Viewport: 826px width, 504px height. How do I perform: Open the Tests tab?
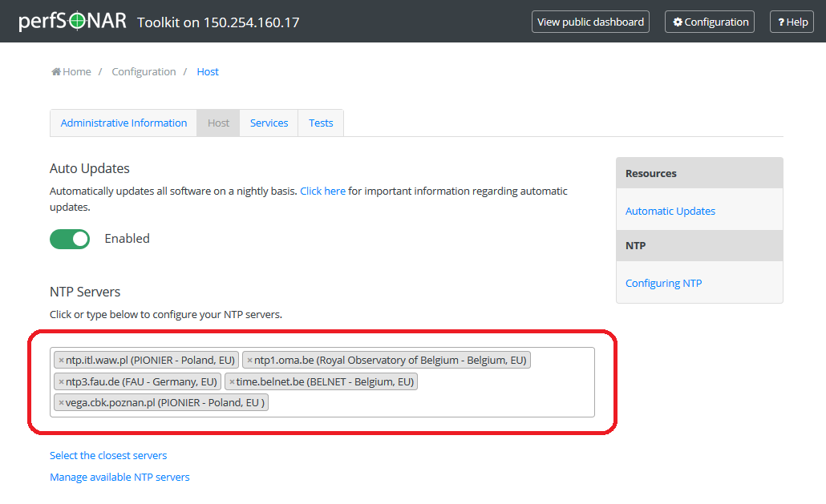321,123
